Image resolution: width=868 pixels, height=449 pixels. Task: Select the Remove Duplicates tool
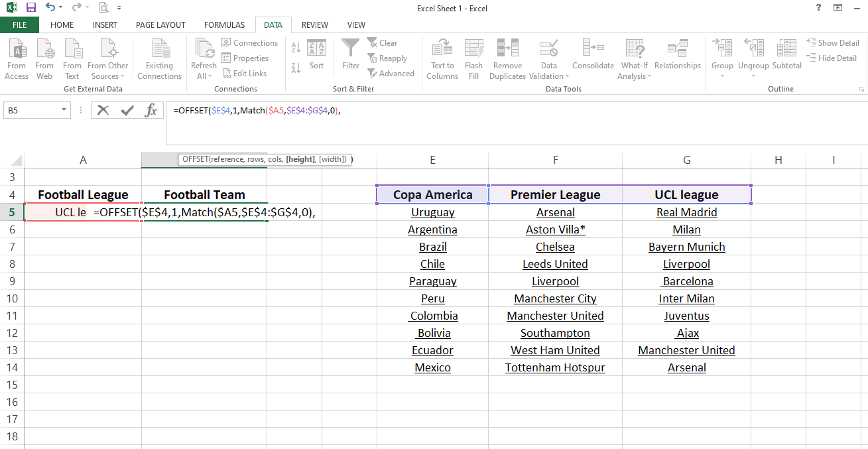[x=507, y=50]
